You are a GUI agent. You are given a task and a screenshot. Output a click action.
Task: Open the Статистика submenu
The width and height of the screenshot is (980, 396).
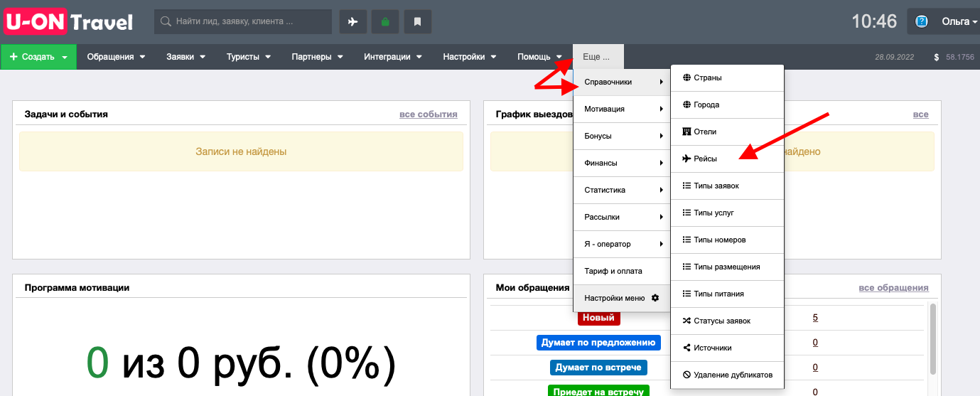point(622,190)
